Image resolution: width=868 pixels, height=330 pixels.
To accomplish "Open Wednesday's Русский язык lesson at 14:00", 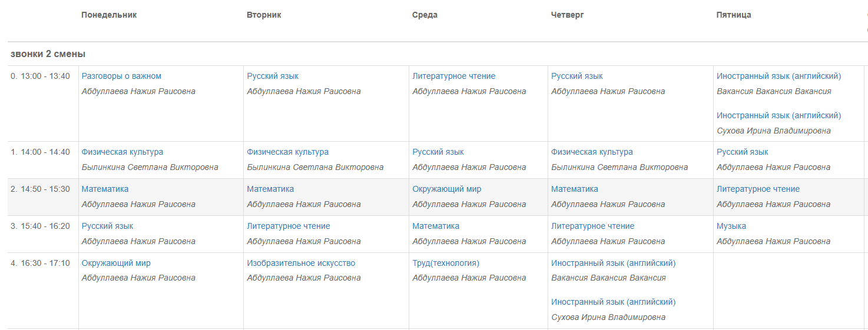I will pos(438,152).
